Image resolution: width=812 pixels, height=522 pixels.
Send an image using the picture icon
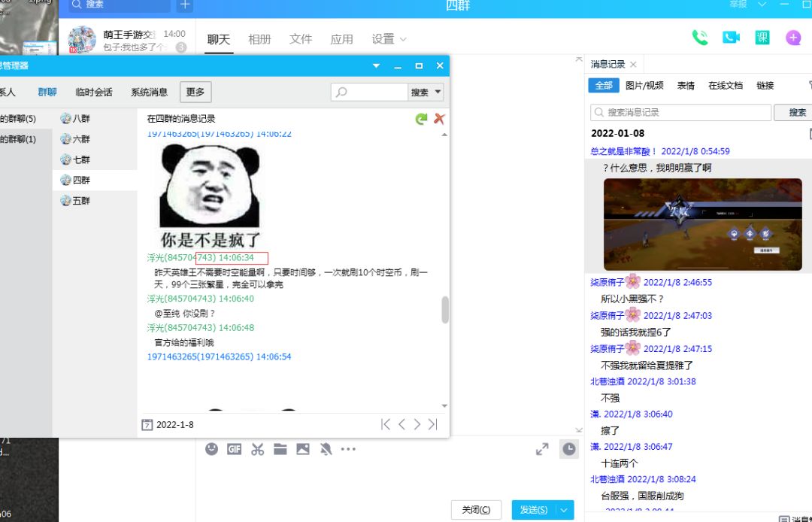[303, 449]
